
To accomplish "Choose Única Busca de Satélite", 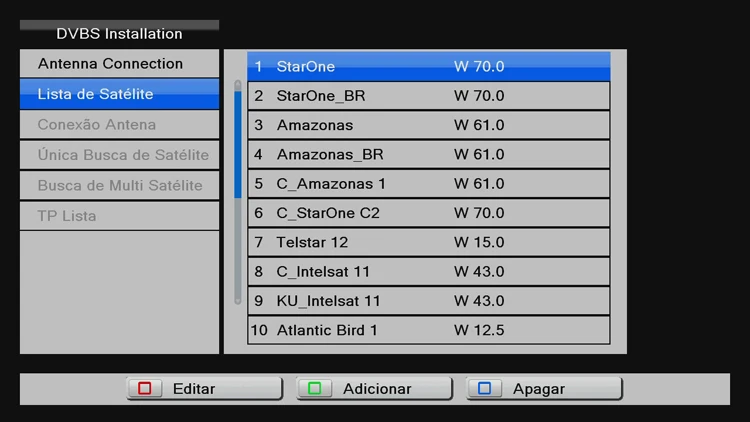I will pos(120,155).
